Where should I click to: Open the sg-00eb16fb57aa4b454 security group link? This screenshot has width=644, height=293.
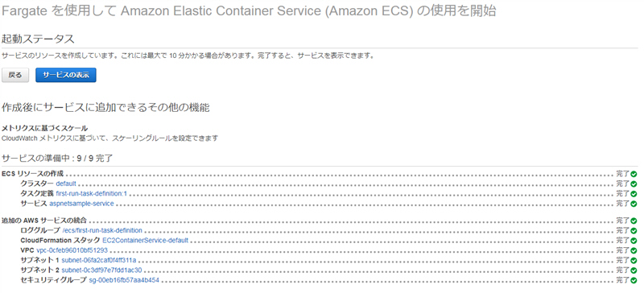click(124, 280)
